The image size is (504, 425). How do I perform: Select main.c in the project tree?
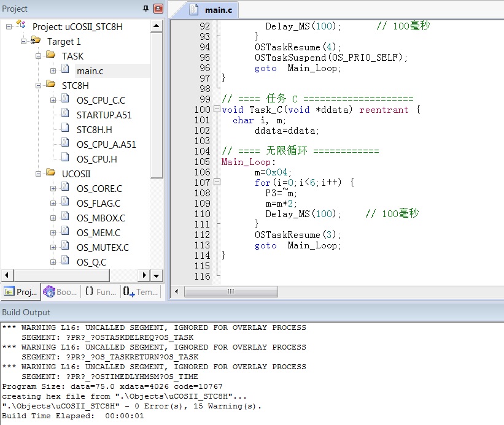tap(90, 71)
